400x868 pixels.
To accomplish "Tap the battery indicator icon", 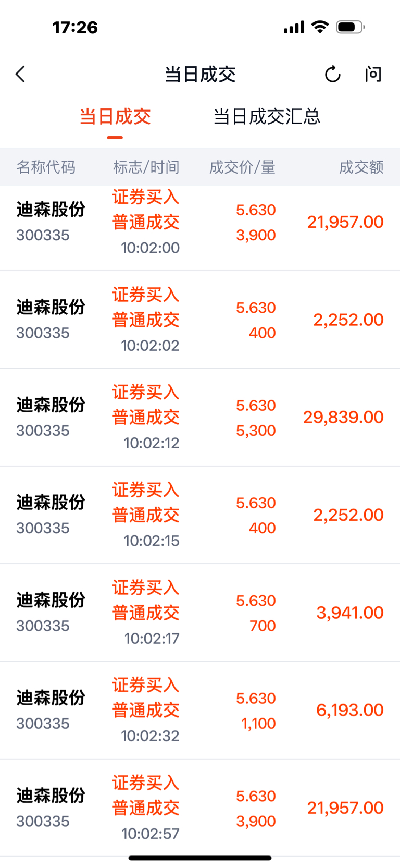I will click(351, 27).
